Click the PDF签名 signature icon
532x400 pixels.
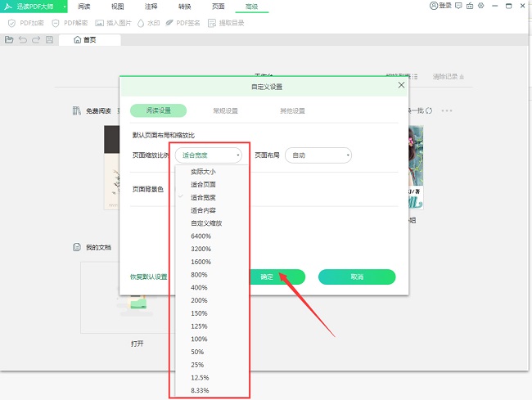tap(169, 23)
